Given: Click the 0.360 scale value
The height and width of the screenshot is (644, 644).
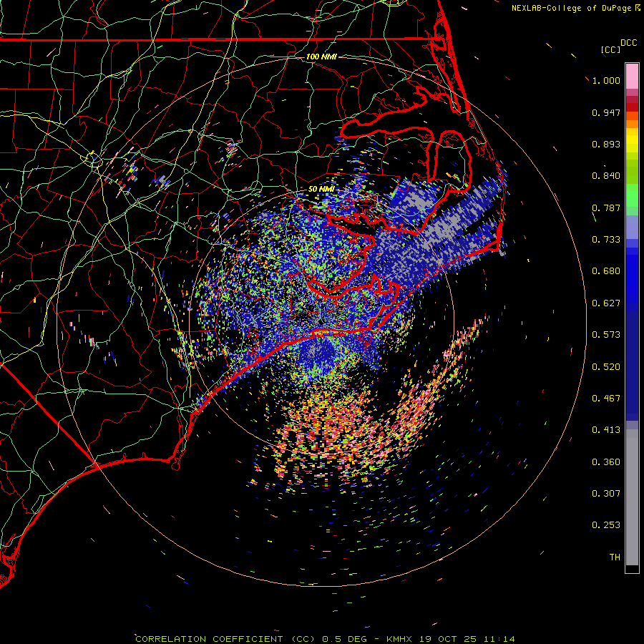Looking at the screenshot, I should (x=606, y=462).
